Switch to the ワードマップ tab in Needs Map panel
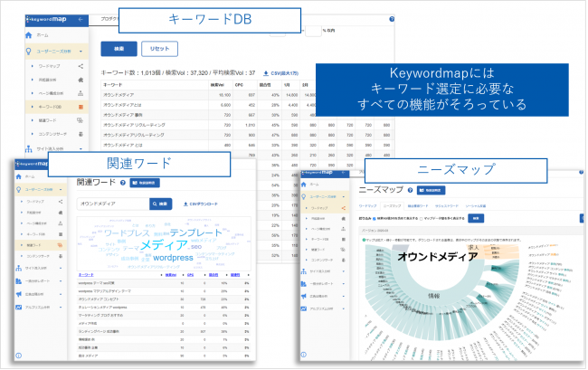This screenshot has height=370, width=588. pyautogui.click(x=367, y=205)
